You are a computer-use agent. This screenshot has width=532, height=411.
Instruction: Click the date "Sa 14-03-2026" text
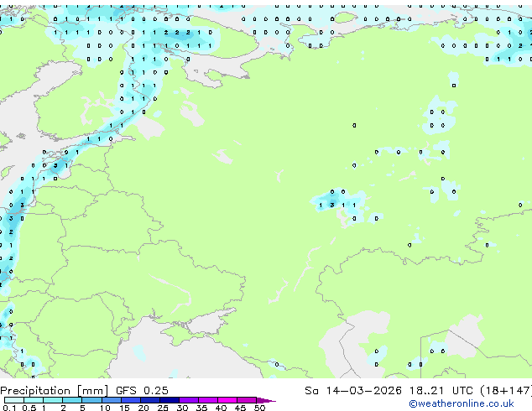click(353, 391)
